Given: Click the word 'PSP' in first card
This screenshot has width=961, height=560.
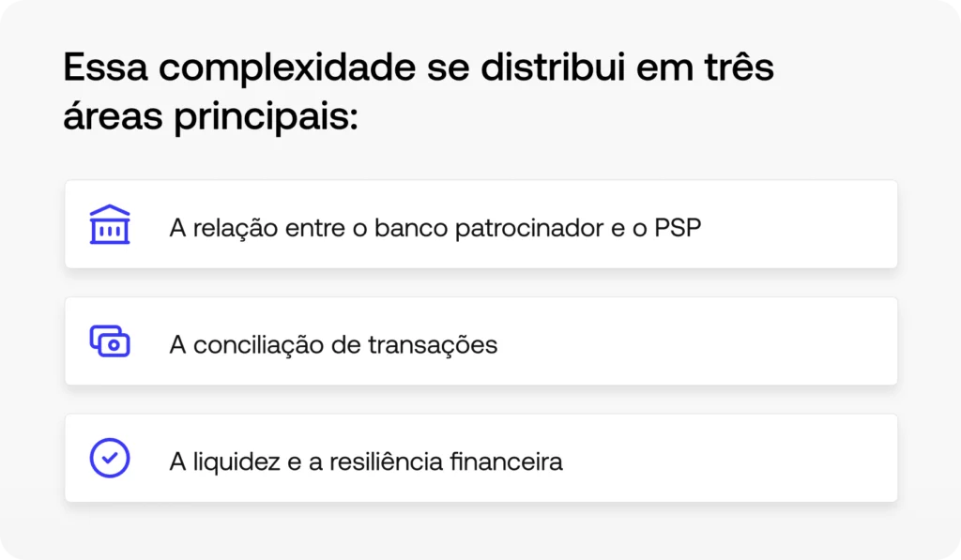Looking at the screenshot, I should [679, 228].
